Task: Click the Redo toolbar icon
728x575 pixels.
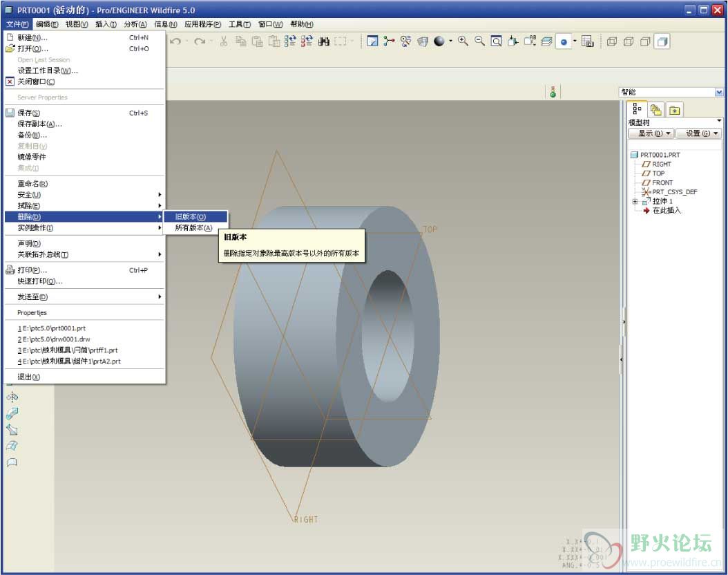Action: tap(200, 41)
